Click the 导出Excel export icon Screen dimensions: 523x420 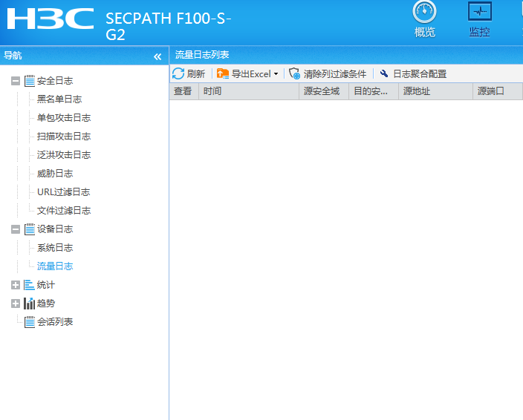pos(222,73)
